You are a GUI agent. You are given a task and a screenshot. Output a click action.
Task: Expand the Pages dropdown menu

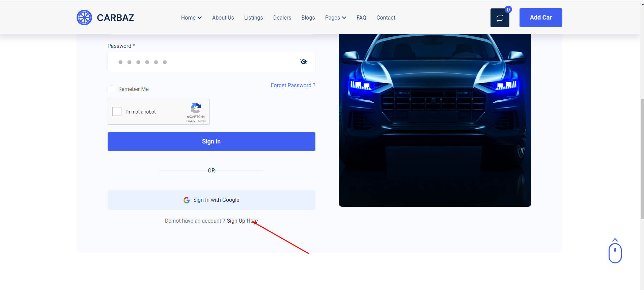click(x=335, y=18)
